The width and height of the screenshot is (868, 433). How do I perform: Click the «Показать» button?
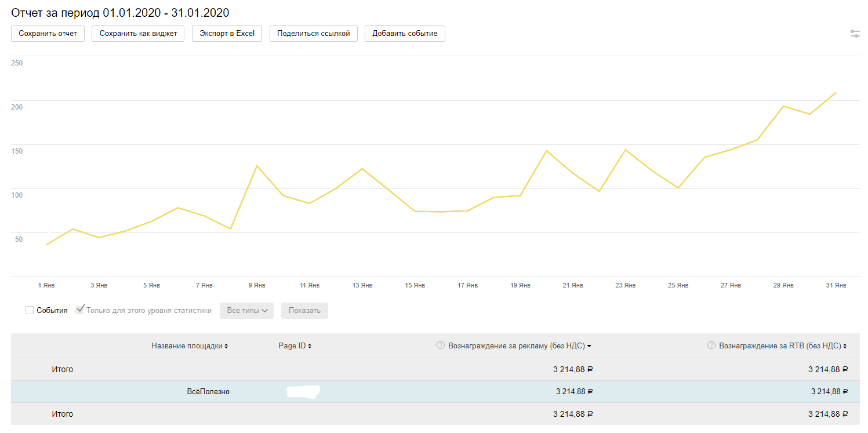(x=304, y=311)
